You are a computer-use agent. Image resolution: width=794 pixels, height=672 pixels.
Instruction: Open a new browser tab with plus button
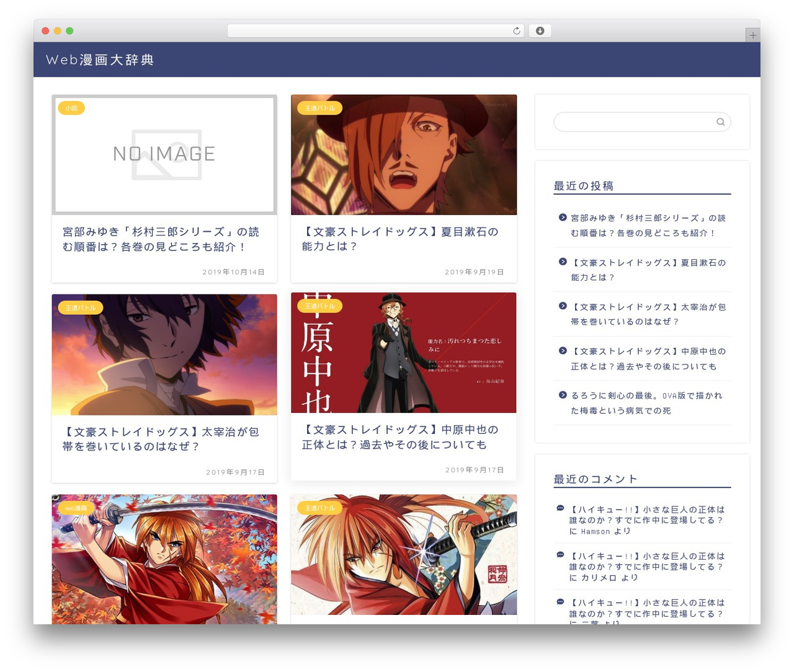[x=752, y=35]
